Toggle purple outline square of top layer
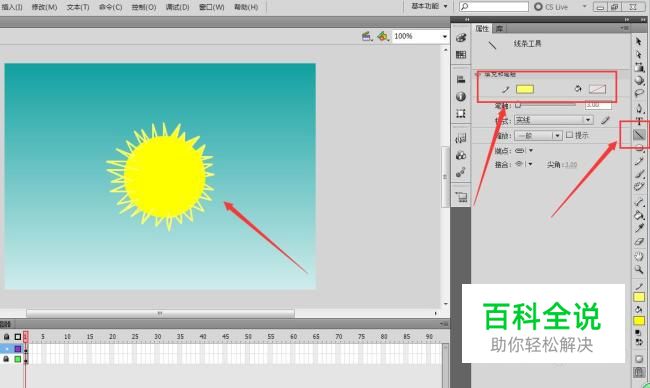The height and width of the screenshot is (388, 650). [17, 349]
